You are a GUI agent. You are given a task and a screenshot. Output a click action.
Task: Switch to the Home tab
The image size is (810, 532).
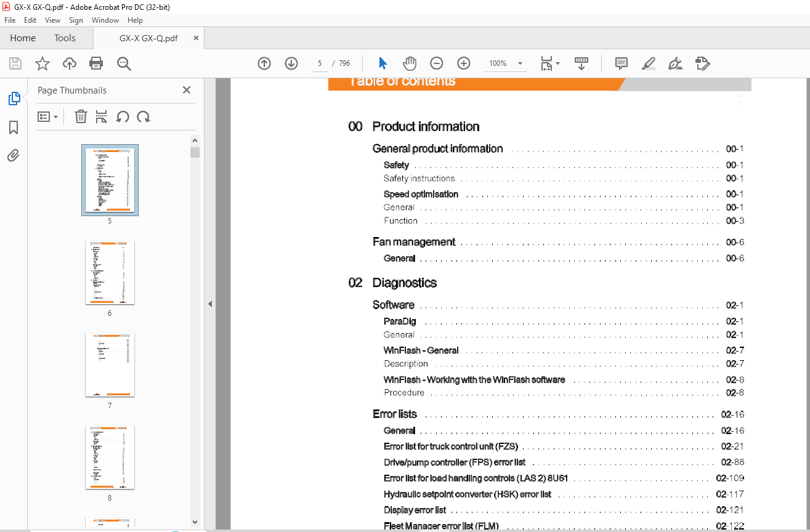[x=23, y=38]
